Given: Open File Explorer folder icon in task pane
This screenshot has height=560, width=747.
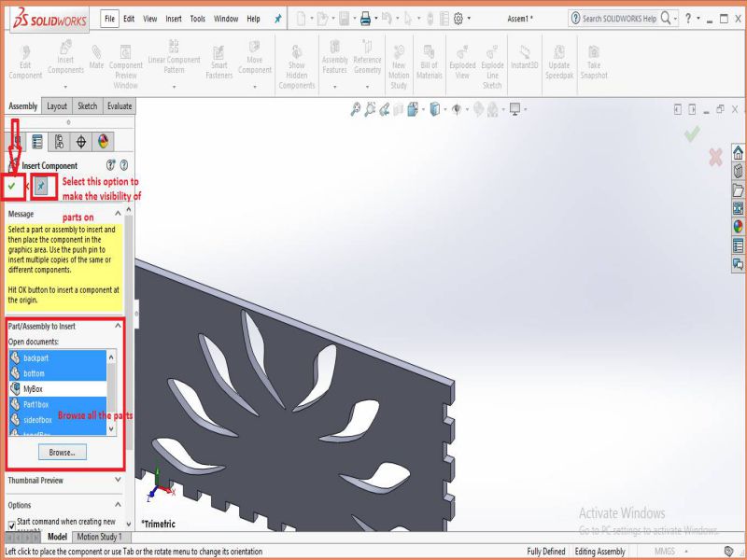Looking at the screenshot, I should point(738,190).
